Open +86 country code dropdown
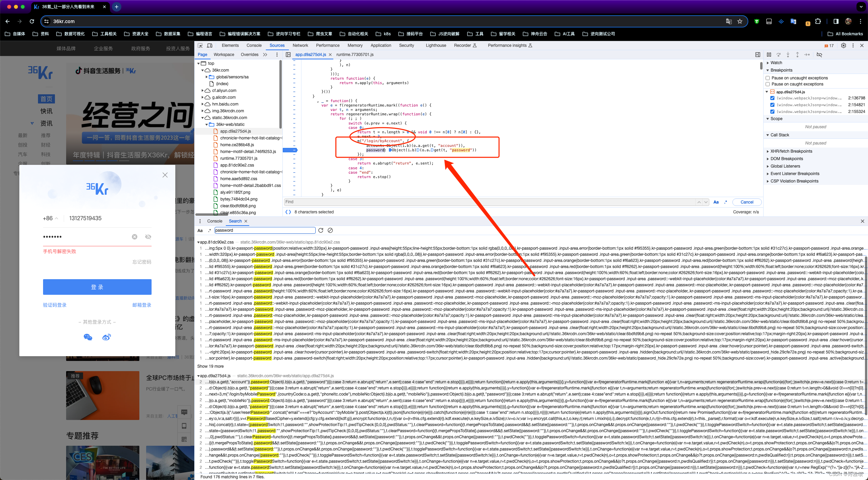 [x=50, y=218]
